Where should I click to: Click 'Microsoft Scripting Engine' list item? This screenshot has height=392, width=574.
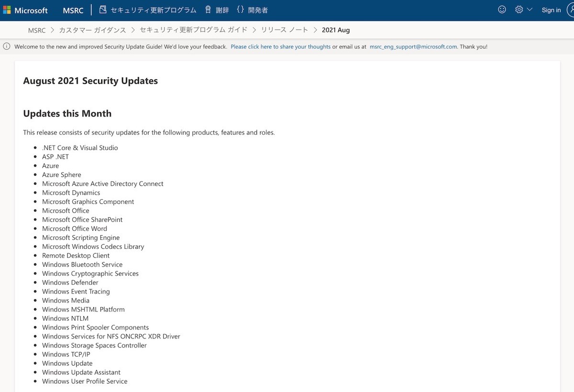click(81, 238)
